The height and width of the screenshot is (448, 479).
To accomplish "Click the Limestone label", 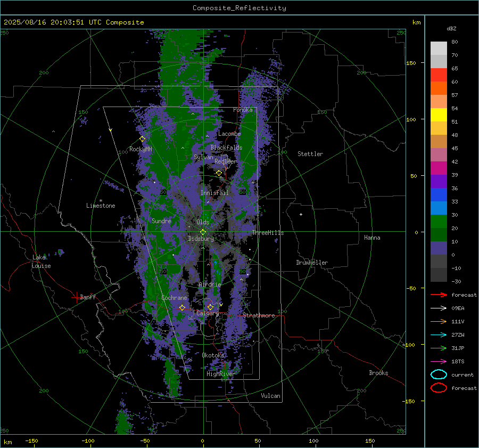I will pos(101,206).
